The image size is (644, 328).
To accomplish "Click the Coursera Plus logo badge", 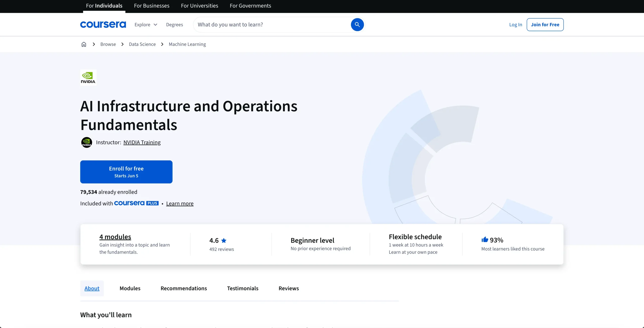I will pyautogui.click(x=136, y=203).
